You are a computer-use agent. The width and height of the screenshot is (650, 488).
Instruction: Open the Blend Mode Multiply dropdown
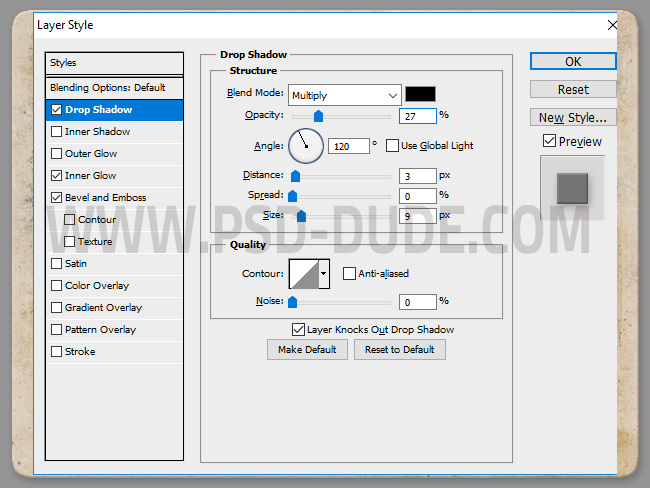[345, 95]
